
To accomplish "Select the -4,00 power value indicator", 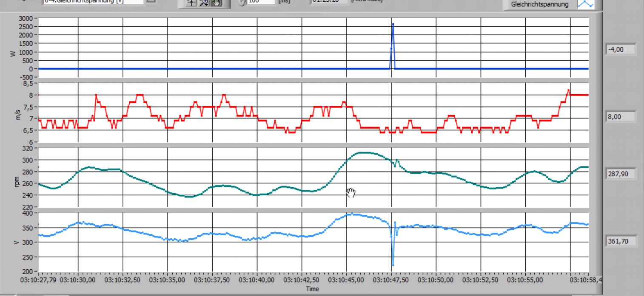I will pos(621,50).
